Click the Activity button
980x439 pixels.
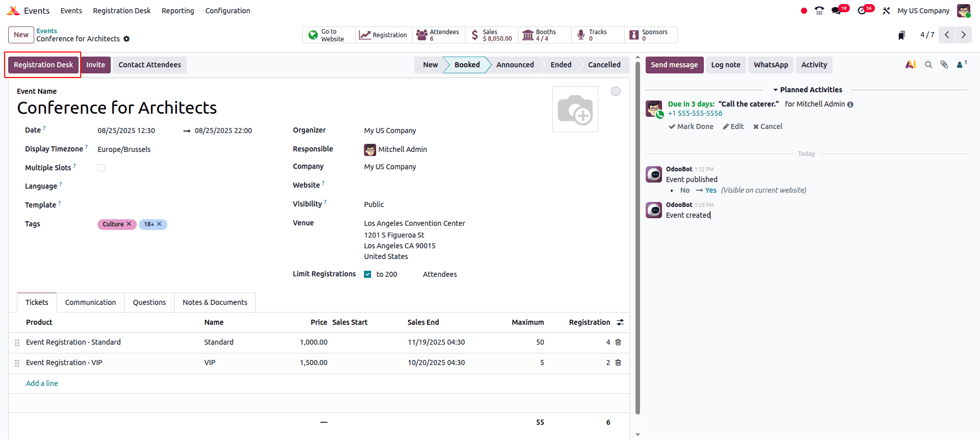point(814,65)
